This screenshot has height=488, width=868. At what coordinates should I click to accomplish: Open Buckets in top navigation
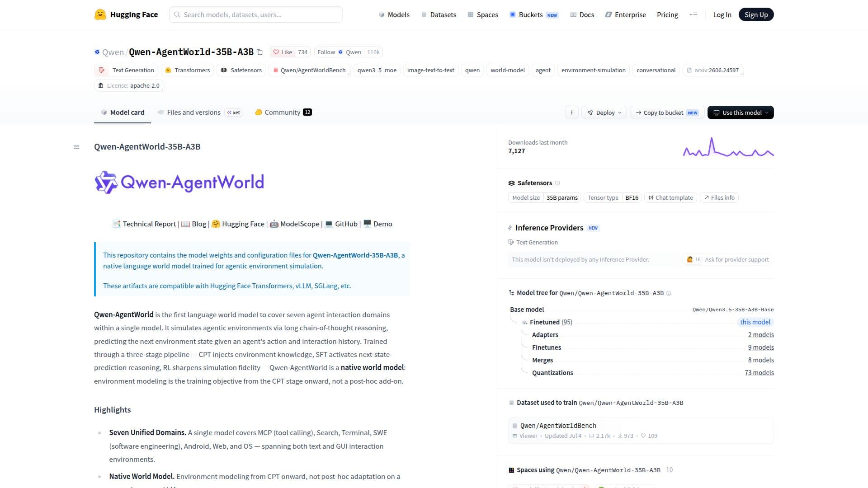(533, 14)
